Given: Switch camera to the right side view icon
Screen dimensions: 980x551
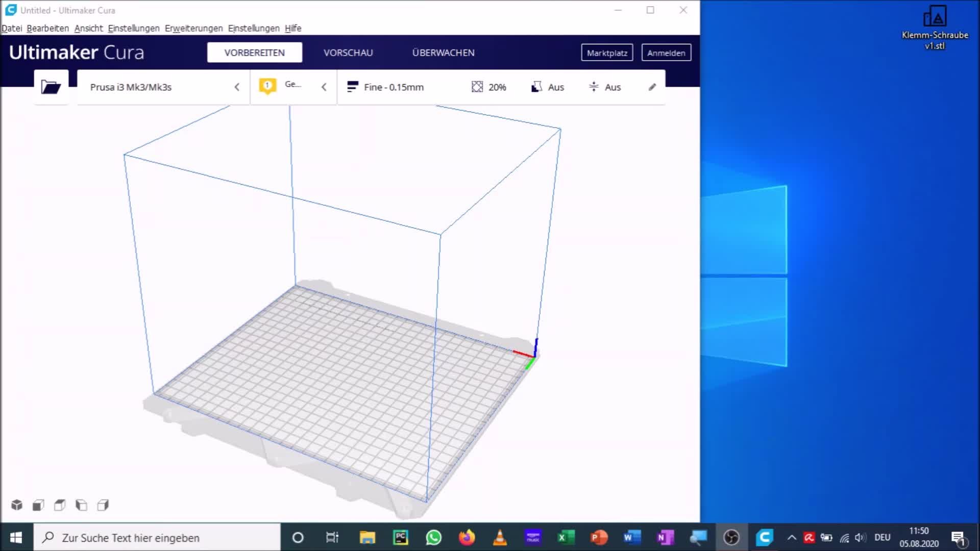Looking at the screenshot, I should (x=103, y=505).
